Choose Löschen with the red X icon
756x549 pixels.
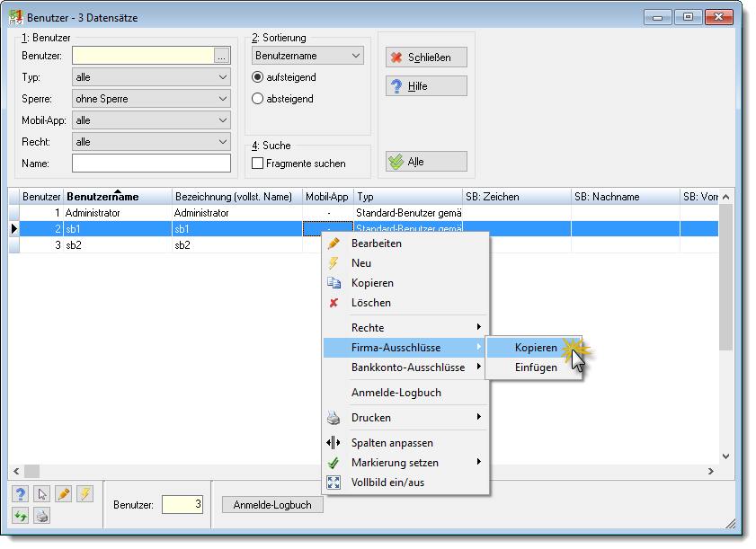[370, 303]
